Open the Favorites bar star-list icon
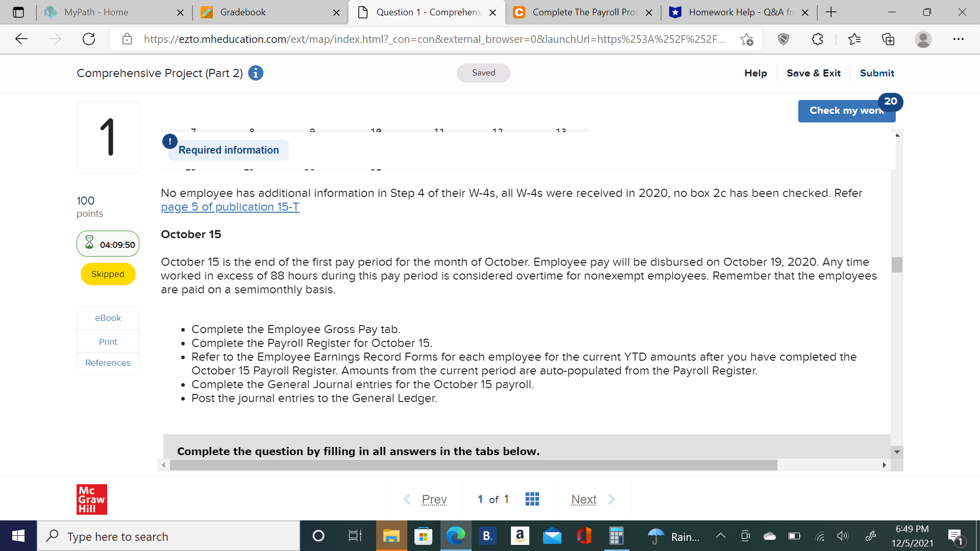Image resolution: width=980 pixels, height=551 pixels. pos(855,39)
